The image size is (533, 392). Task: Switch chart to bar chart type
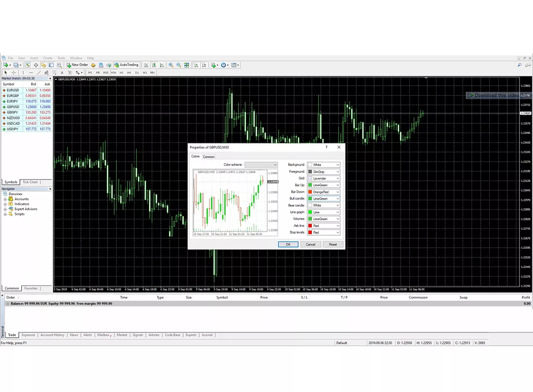pos(146,65)
